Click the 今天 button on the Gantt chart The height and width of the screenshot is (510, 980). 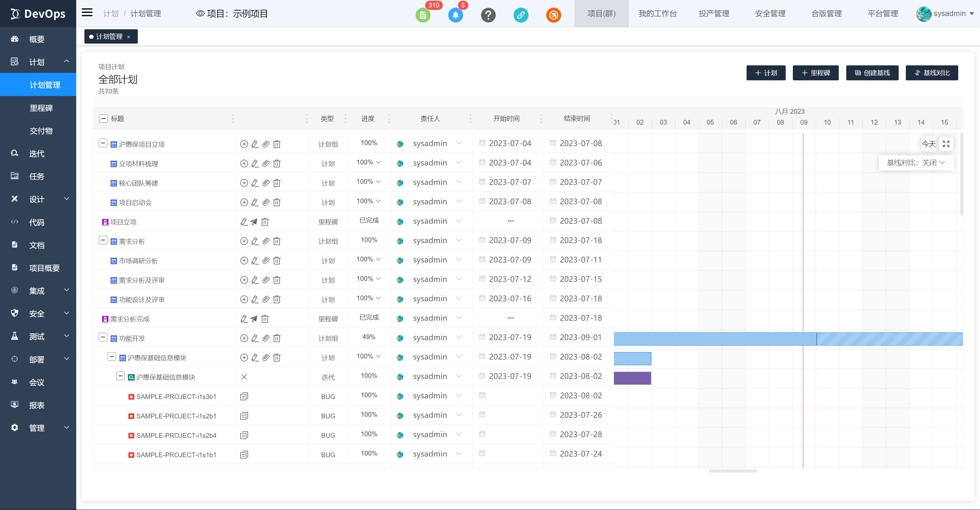click(x=928, y=144)
